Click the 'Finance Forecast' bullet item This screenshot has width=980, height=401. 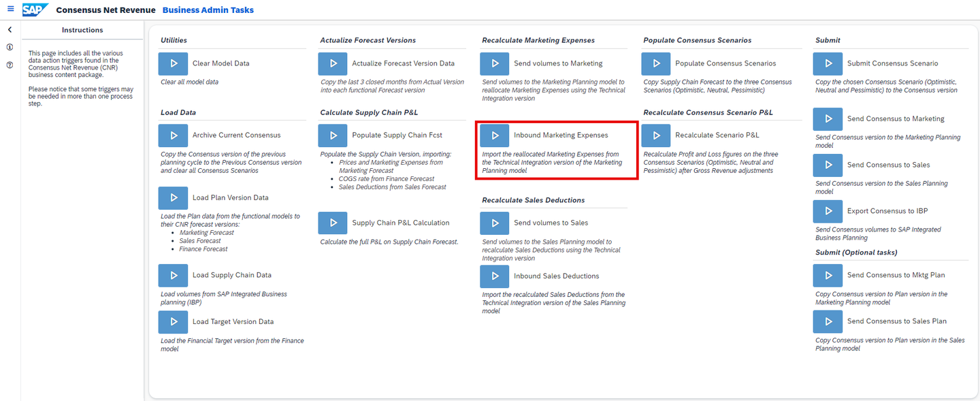(203, 249)
